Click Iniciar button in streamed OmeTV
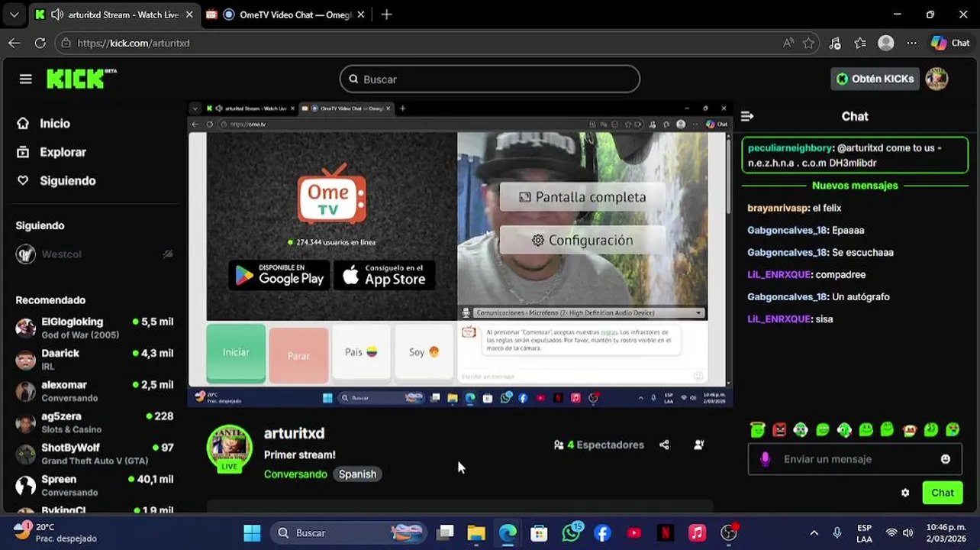This screenshot has height=550, width=980. 236,352
